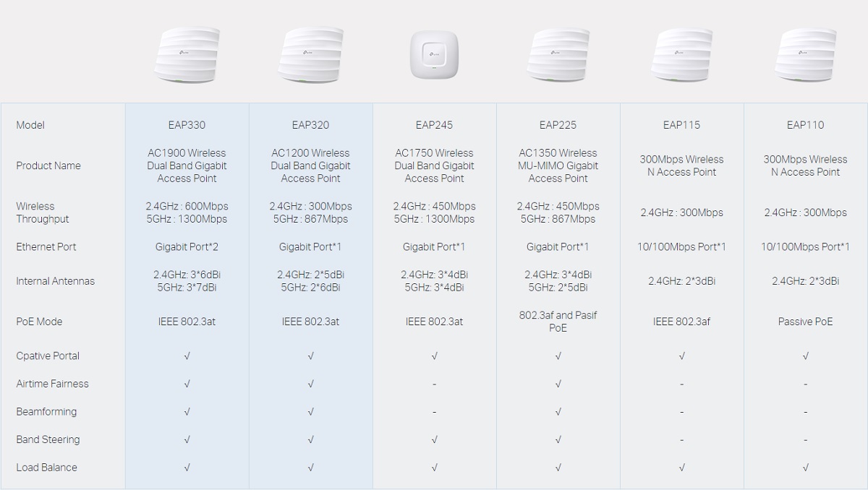Click EAP225 antennas cell
This screenshot has width=868, height=490.
coord(558,281)
